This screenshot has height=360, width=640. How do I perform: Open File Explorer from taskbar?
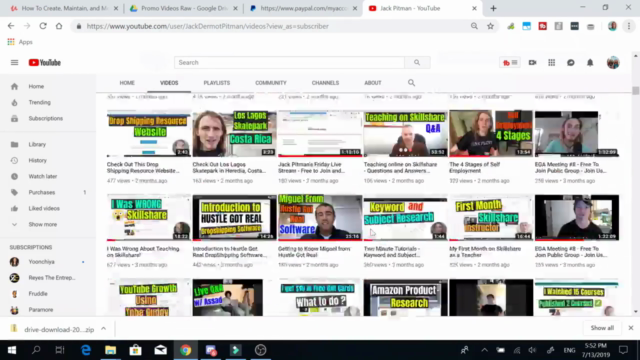click(x=110, y=350)
